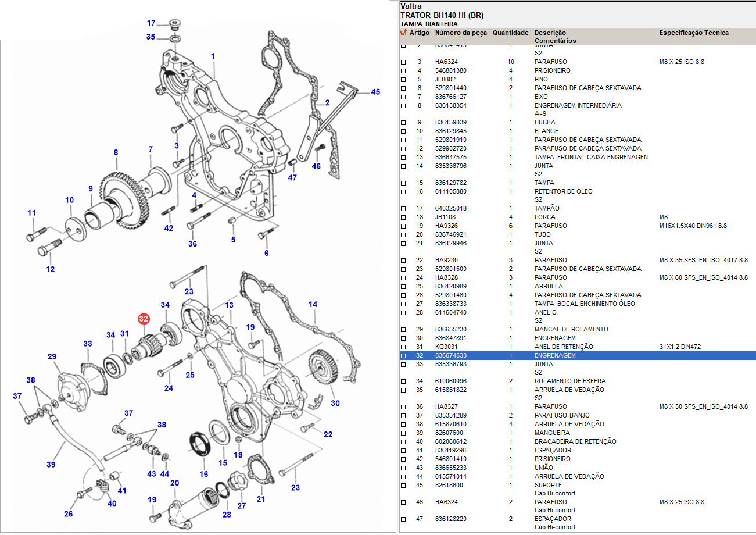Click callout number 8 on the diagram
The height and width of the screenshot is (535, 756).
[116, 152]
